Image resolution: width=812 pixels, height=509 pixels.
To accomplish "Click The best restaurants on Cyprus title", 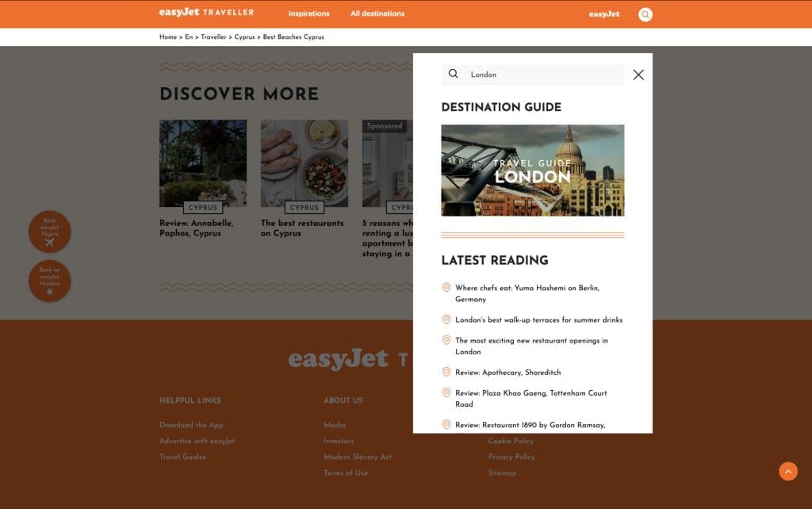I will (x=302, y=228).
